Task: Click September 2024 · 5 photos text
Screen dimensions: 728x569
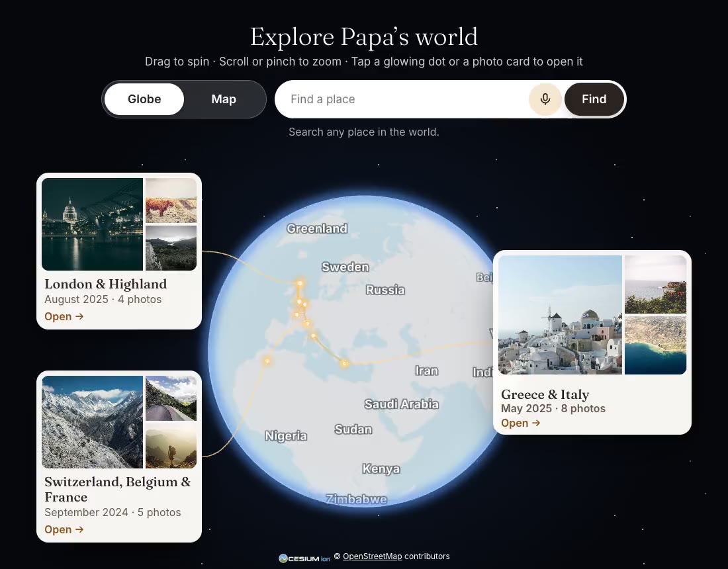Action: 113,512
